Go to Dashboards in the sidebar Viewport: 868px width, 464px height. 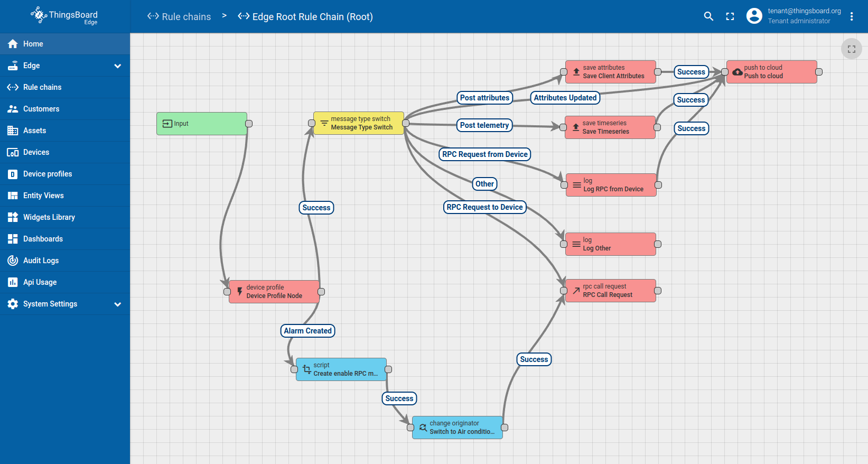pos(43,239)
